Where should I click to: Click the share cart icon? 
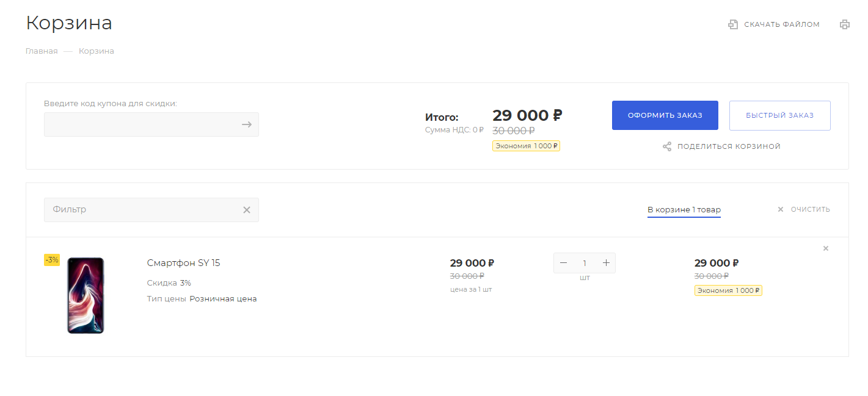pyautogui.click(x=667, y=146)
